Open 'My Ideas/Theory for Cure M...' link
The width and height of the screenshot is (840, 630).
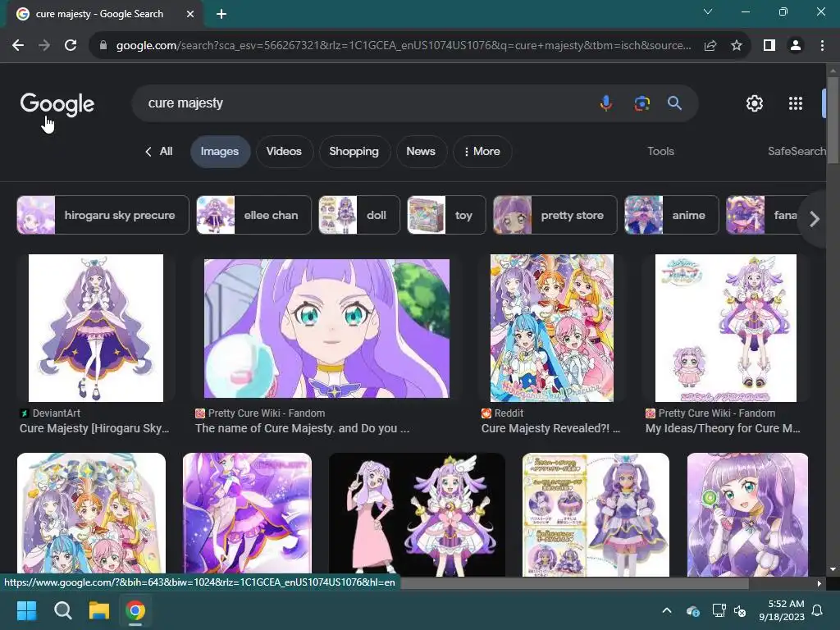pyautogui.click(x=723, y=428)
